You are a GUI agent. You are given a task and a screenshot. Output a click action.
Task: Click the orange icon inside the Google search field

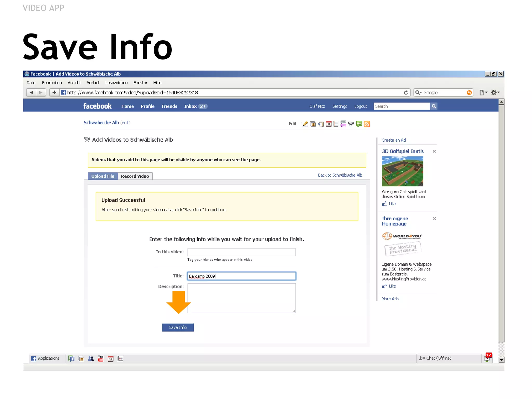pos(469,93)
